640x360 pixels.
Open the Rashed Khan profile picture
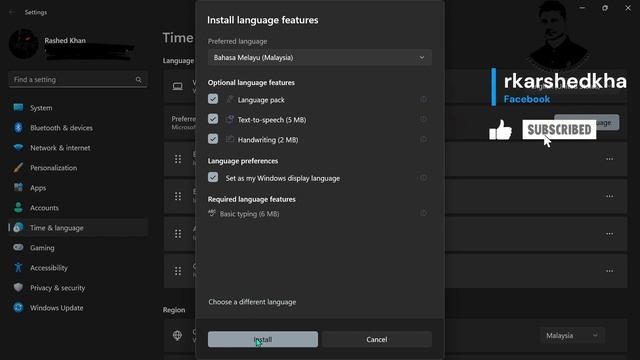(24, 44)
